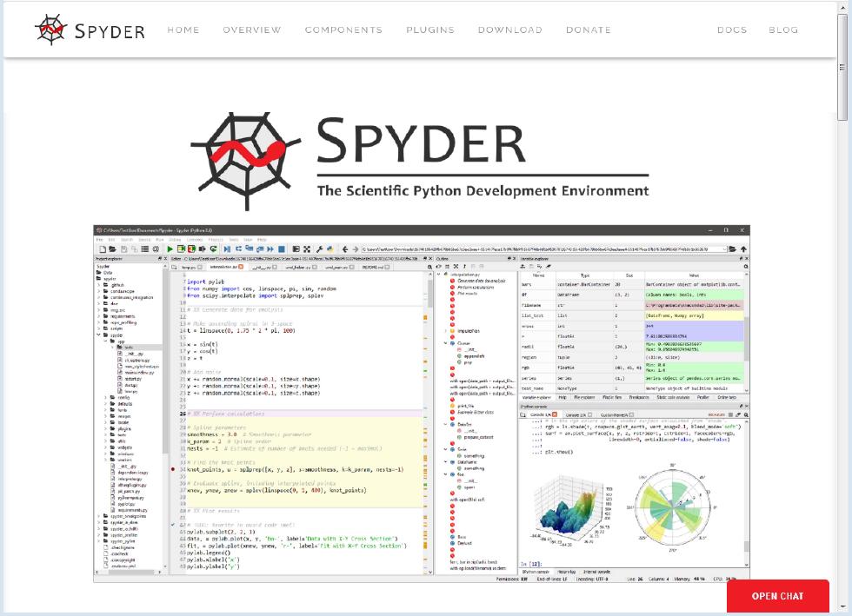Viewport: 852px width, 616px height.
Task: Click the back navigation arrow in the toolbar
Action: pos(347,249)
